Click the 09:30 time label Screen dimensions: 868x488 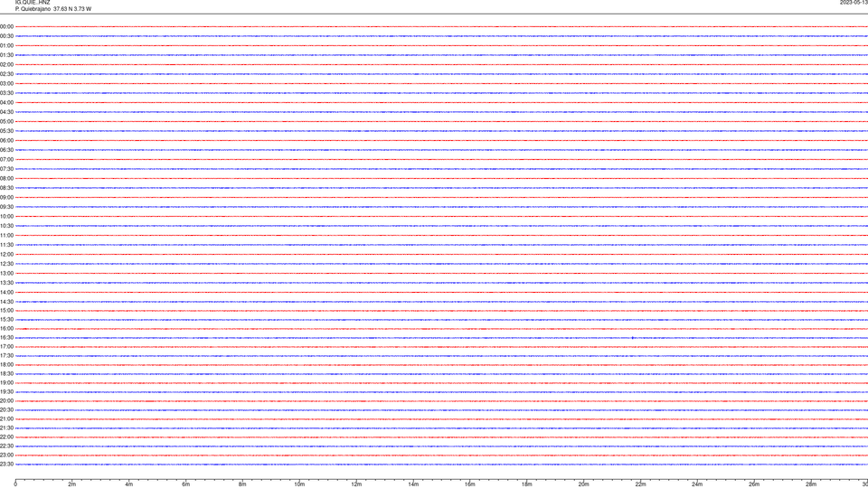point(6,207)
